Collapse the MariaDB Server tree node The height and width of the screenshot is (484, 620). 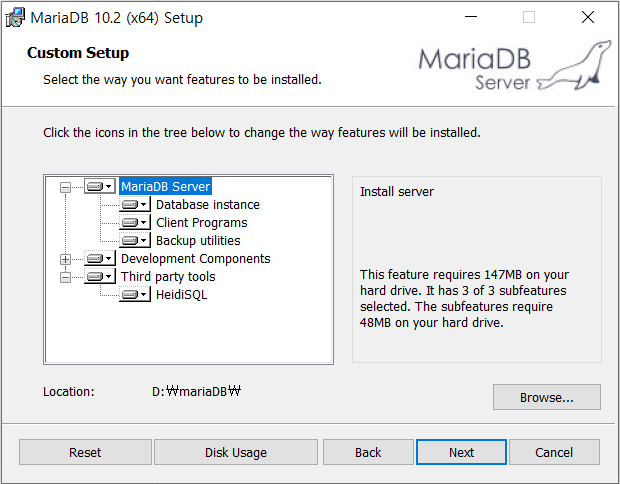tap(65, 187)
